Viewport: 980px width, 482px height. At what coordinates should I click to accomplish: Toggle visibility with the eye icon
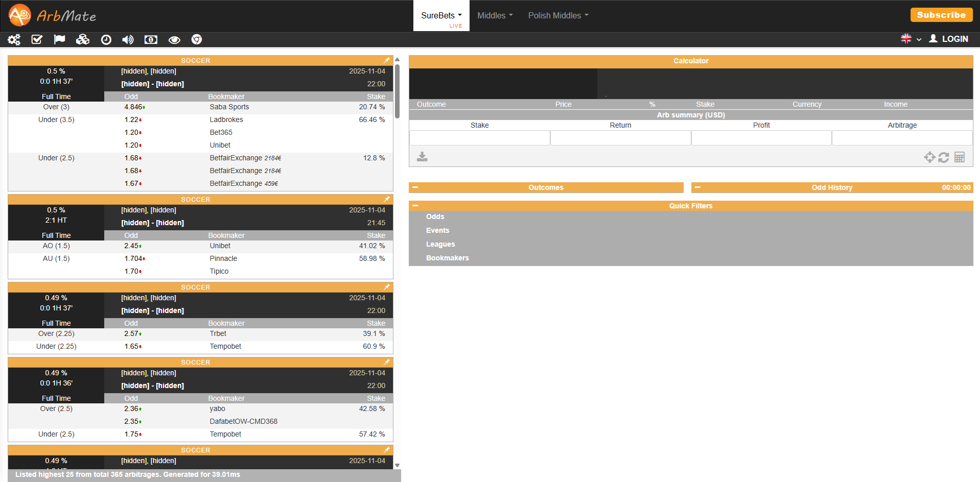click(x=174, y=39)
